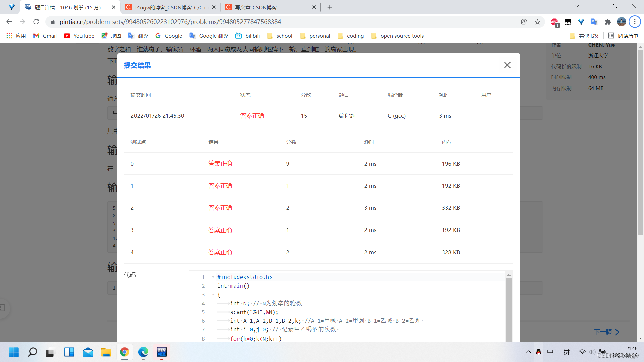This screenshot has height=362, width=644.
Task: Click the 答案正确 status in summary row
Action: pyautogui.click(x=252, y=116)
